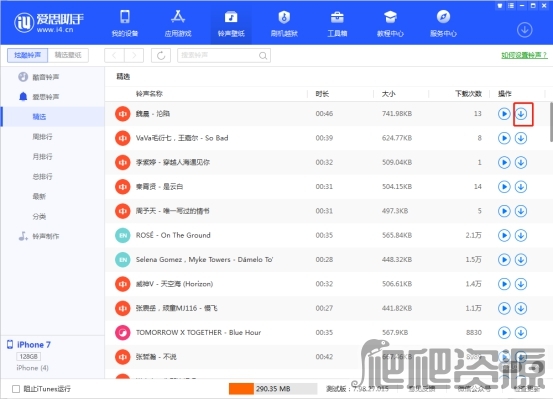This screenshot has height=400, width=553.
Task: Download TOMORROW X TOGETHER - Blue Hour
Action: click(521, 333)
